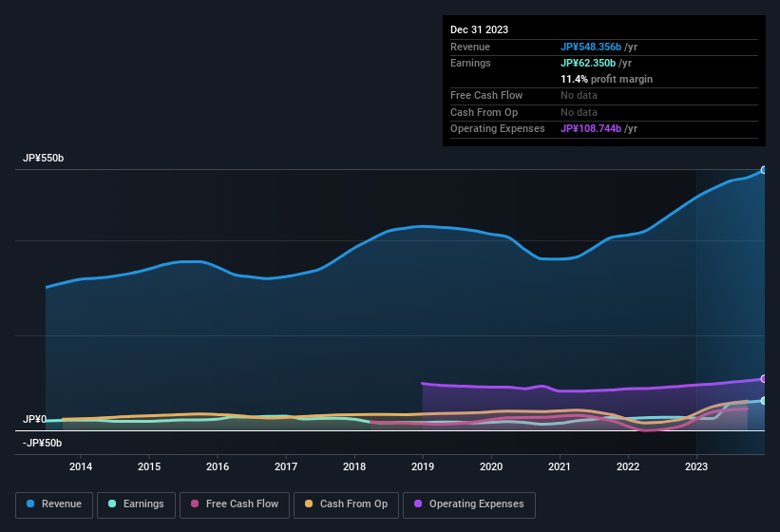This screenshot has width=780, height=532.
Task: Click the purple Operating Expenses legend dot
Action: 418,504
